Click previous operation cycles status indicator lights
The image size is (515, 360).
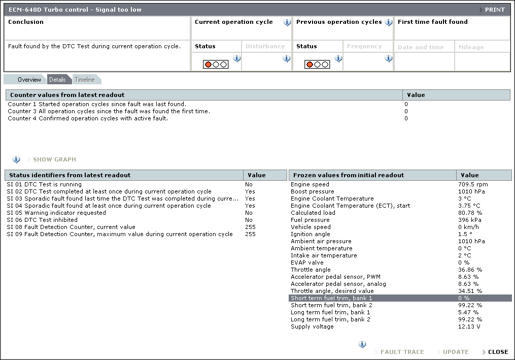(317, 64)
